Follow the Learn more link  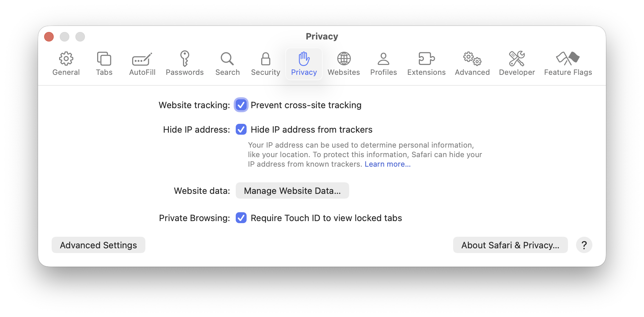pyautogui.click(x=388, y=164)
